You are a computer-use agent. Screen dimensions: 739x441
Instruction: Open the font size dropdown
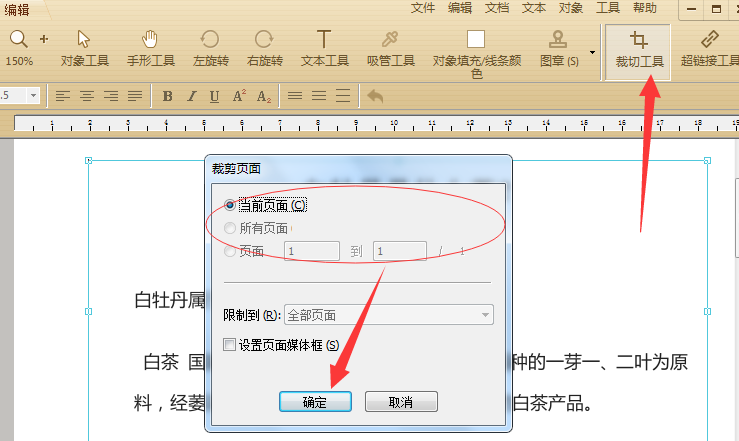pyautogui.click(x=33, y=96)
